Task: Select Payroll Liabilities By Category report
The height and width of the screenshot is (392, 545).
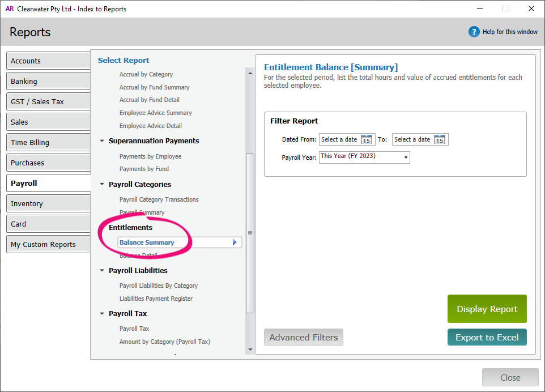Action: pos(159,286)
